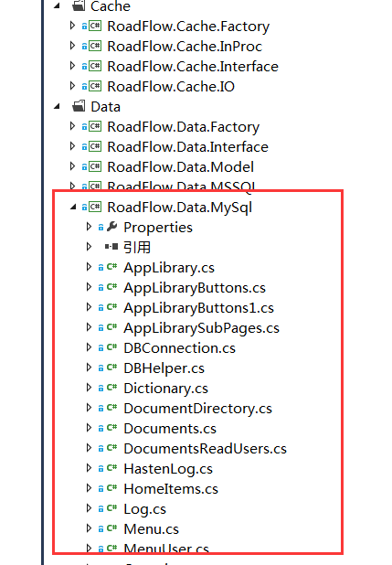
Task: Collapse the Data folder arrow
Action: [57, 106]
